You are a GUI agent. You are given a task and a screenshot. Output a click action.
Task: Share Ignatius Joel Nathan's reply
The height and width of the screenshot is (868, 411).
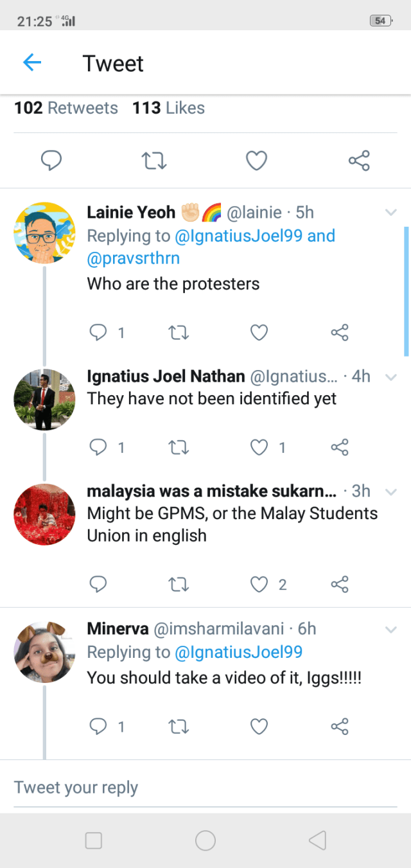(340, 447)
